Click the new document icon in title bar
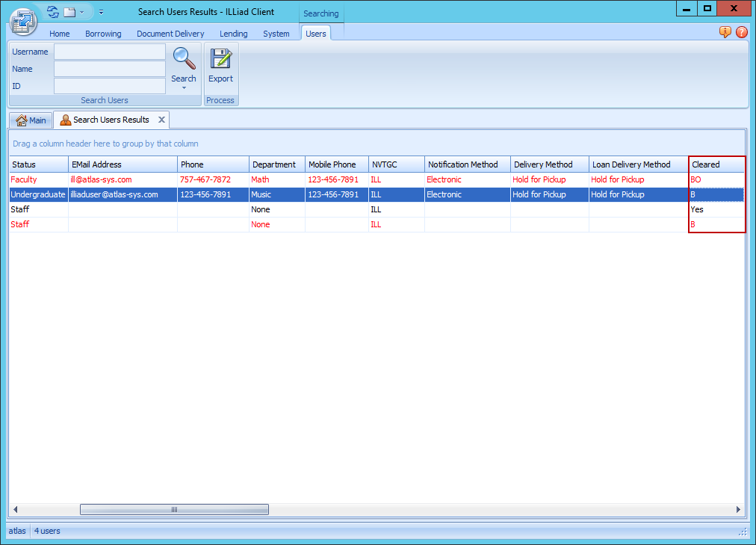The image size is (756, 545). click(69, 12)
